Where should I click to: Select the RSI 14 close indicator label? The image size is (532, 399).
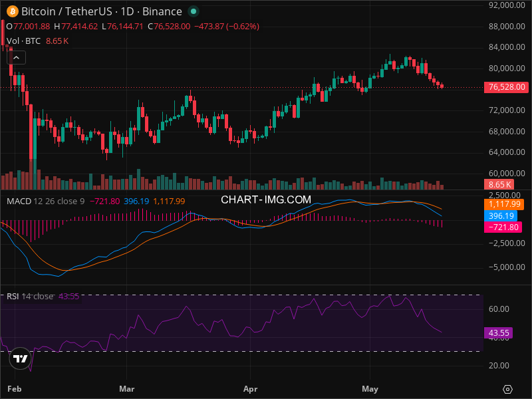30,296
